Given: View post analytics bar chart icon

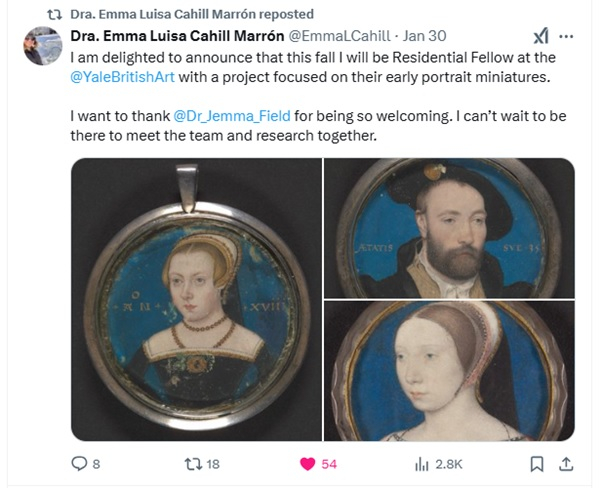Looking at the screenshot, I should pyautogui.click(x=421, y=464).
